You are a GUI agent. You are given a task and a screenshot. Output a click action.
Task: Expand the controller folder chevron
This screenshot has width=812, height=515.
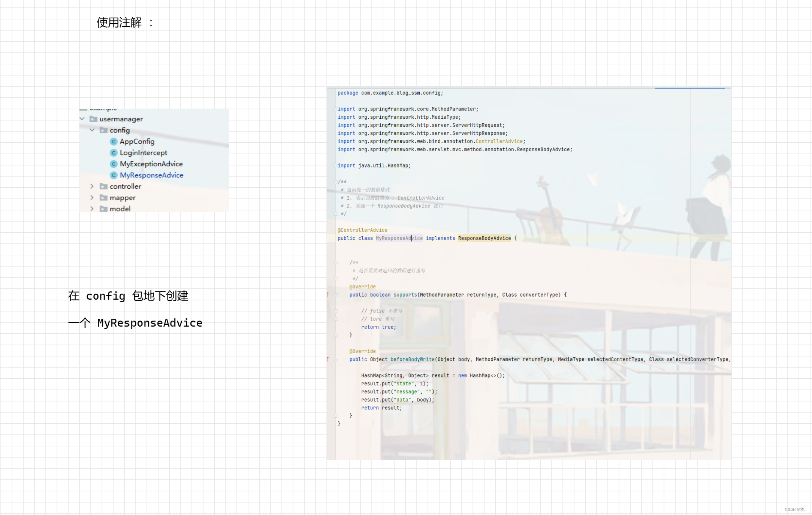[92, 186]
